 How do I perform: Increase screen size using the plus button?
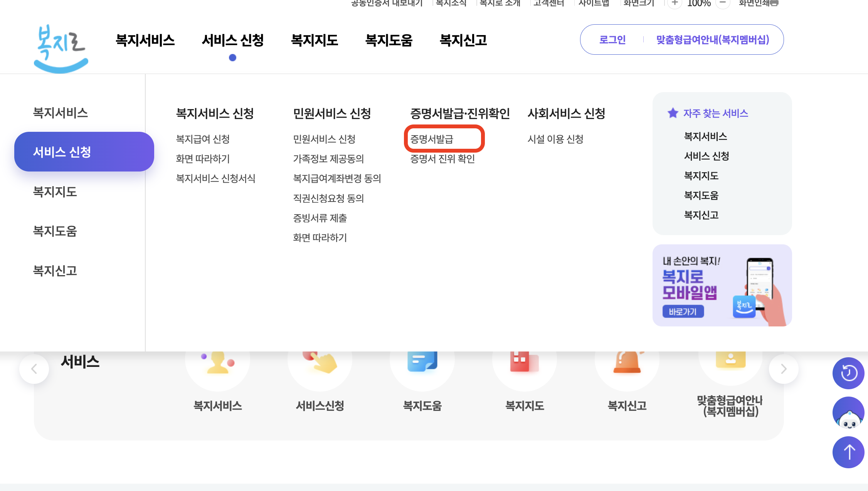point(674,3)
